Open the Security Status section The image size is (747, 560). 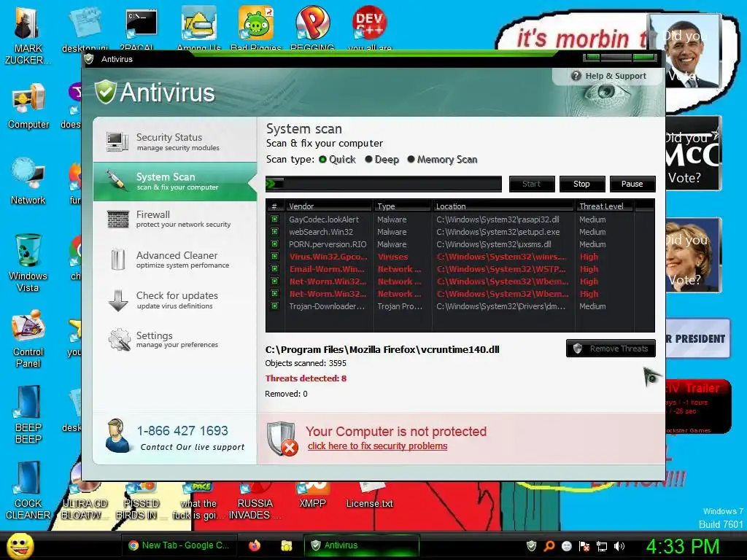[174, 141]
